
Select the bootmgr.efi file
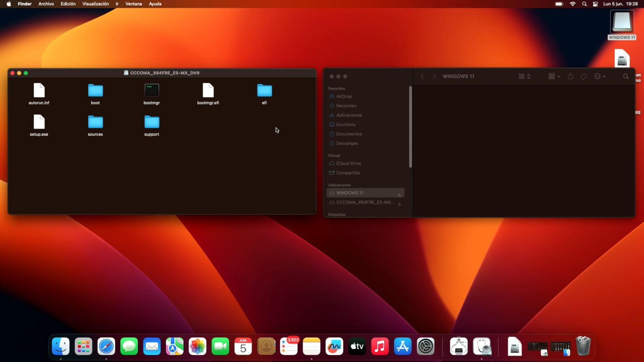pyautogui.click(x=208, y=94)
